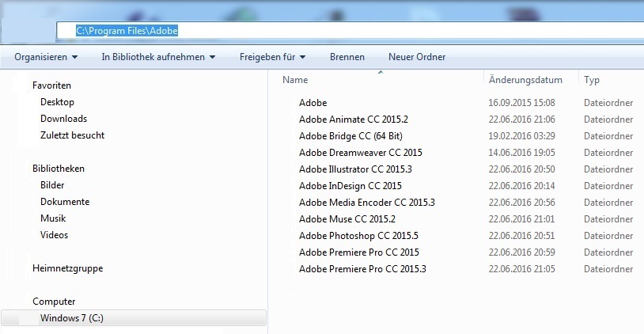The image size is (644, 334).
Task: Click the date 22.06.2016 21:01
Action: point(521,219)
